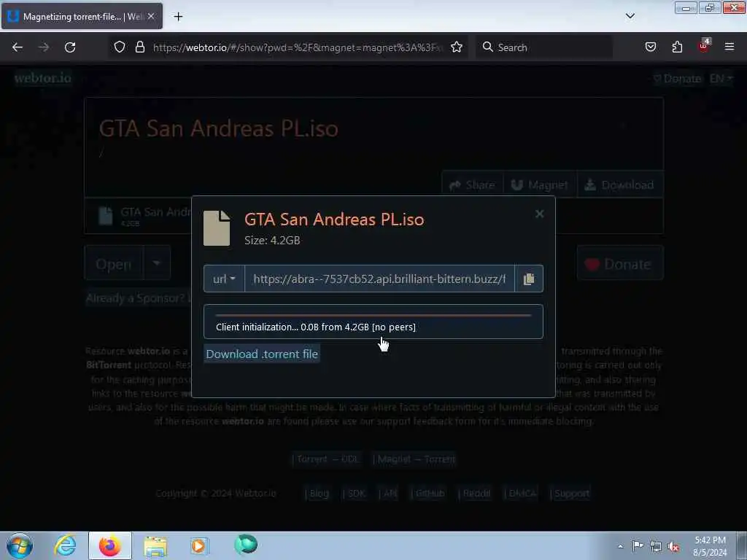
Task: Open the DMCA footer link
Action: click(x=521, y=494)
